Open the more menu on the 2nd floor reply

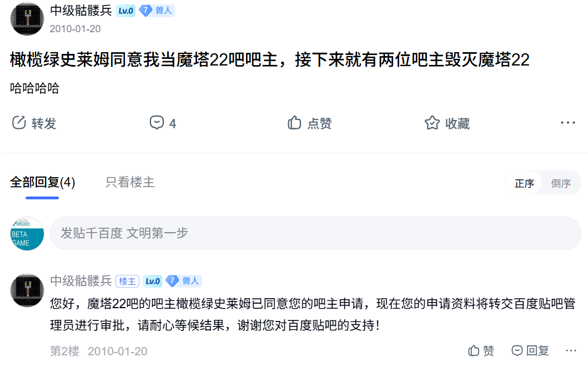[x=571, y=351]
